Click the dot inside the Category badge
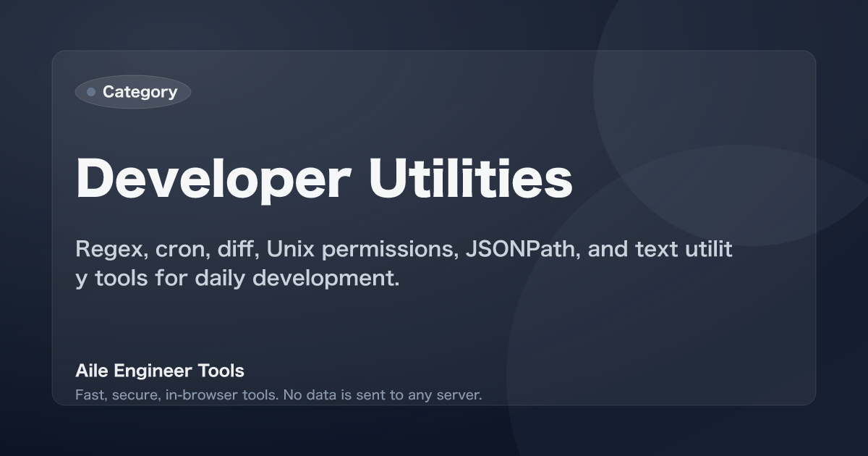The height and width of the screenshot is (456, 868). 91,92
